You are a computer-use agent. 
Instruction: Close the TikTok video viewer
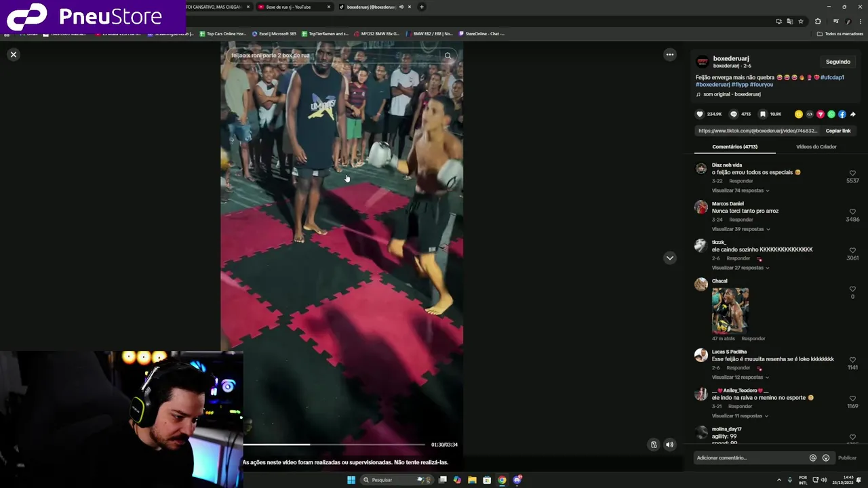click(13, 54)
